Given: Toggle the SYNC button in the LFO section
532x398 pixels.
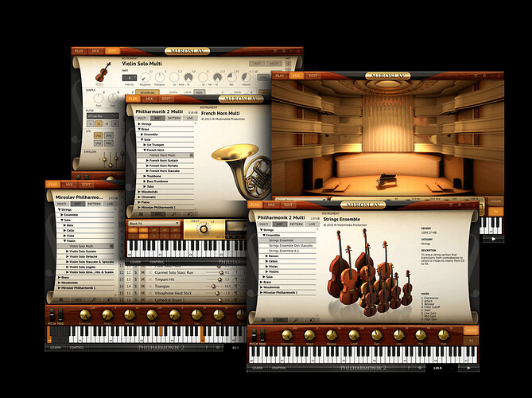Looking at the screenshot, I should pyautogui.click(x=109, y=135).
